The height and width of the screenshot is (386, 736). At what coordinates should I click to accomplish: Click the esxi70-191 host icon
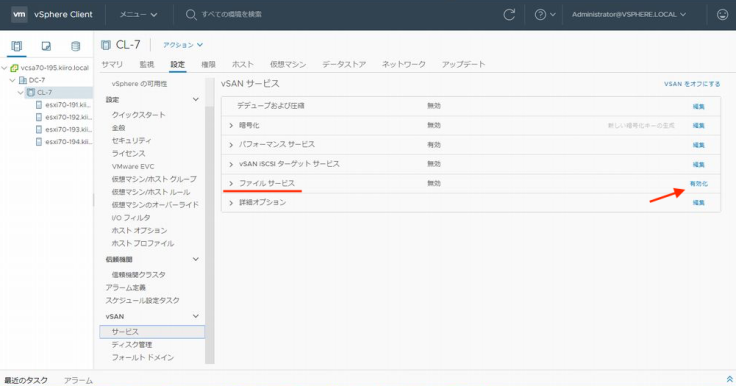coord(39,105)
